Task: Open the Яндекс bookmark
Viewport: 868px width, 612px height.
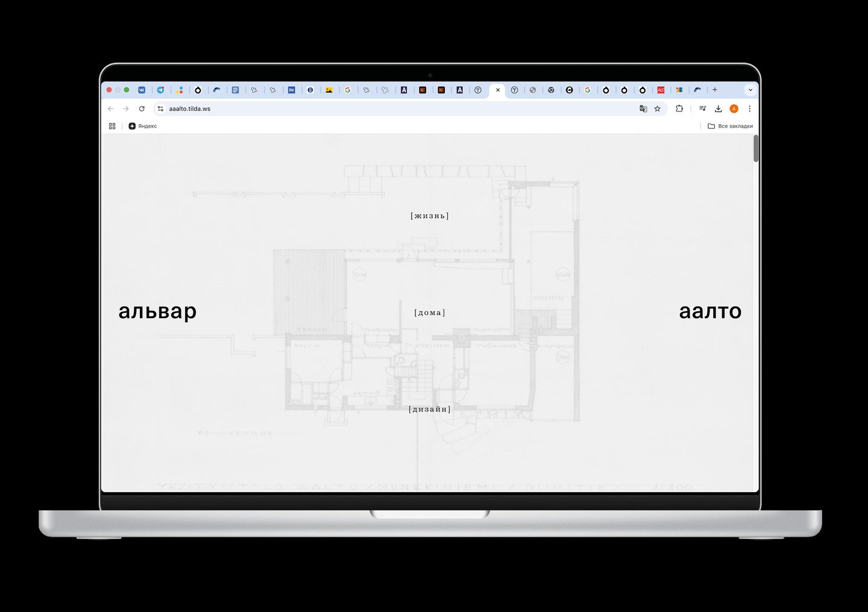Action: click(x=143, y=126)
